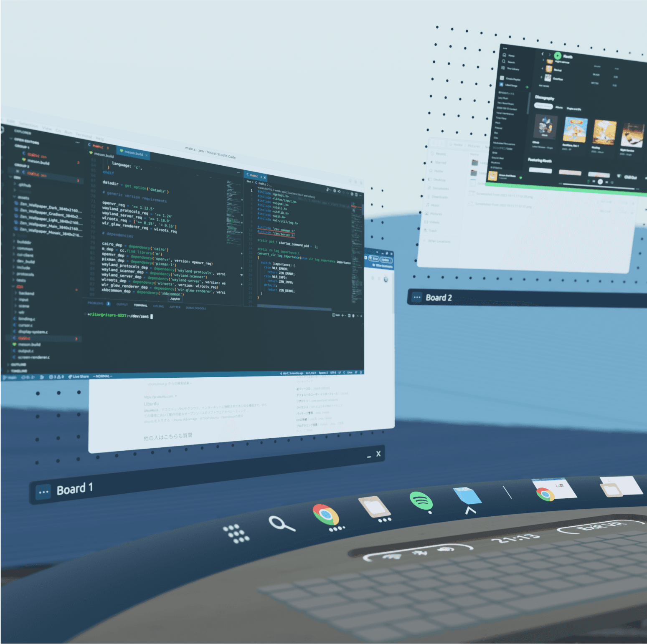The height and width of the screenshot is (644, 647).
Task: Collapse the assets folder in Explorer
Action: 21,197
